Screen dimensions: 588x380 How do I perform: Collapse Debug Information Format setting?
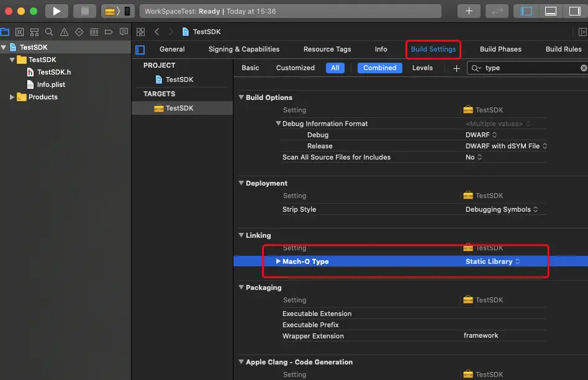point(278,124)
